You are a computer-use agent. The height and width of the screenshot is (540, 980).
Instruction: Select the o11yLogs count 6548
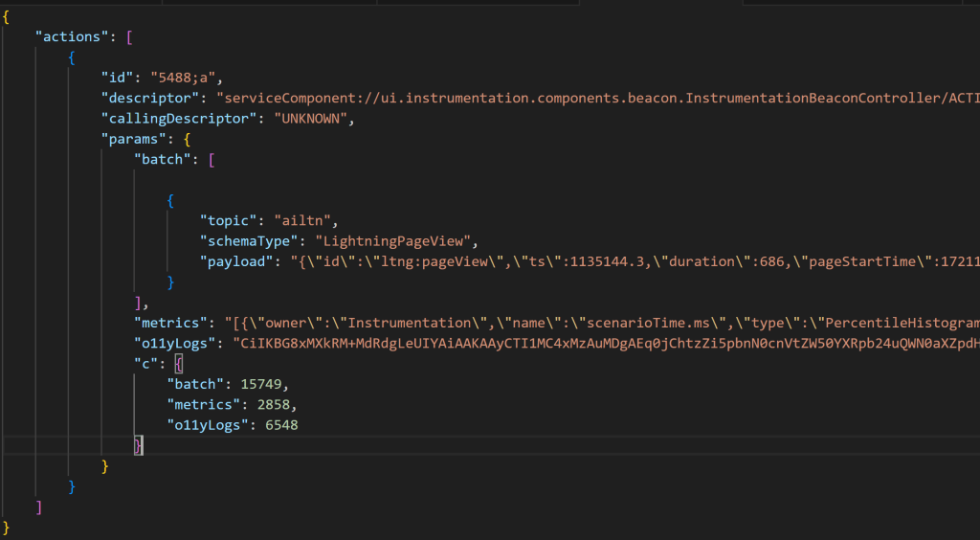[x=282, y=425]
